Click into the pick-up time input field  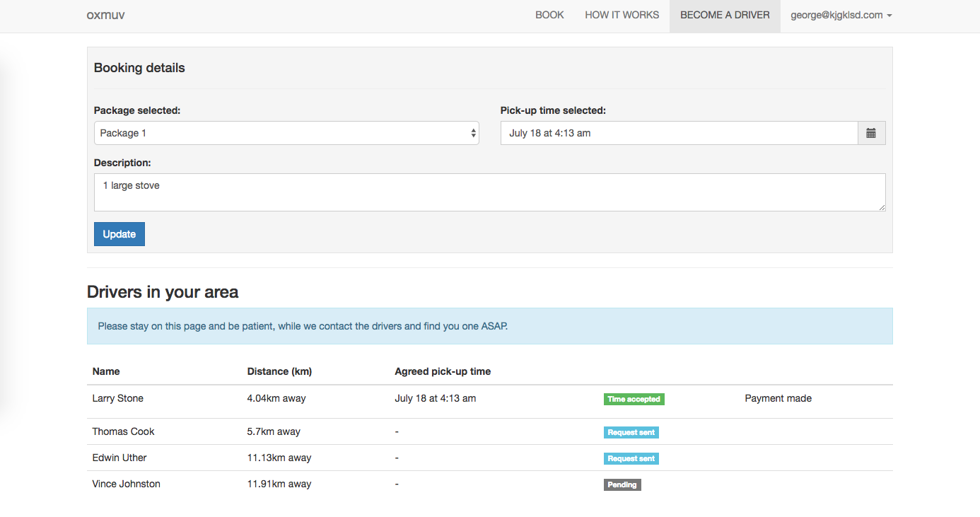[679, 133]
